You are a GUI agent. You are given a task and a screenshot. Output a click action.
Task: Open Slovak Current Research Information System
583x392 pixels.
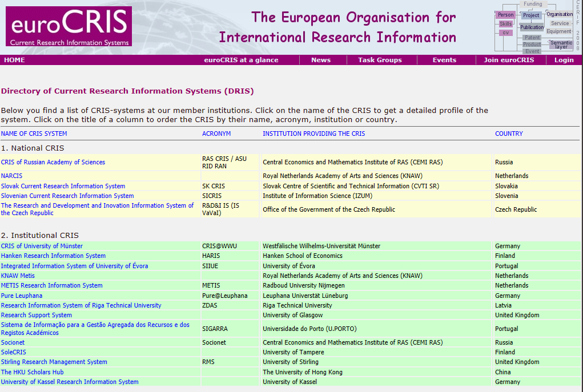point(63,186)
